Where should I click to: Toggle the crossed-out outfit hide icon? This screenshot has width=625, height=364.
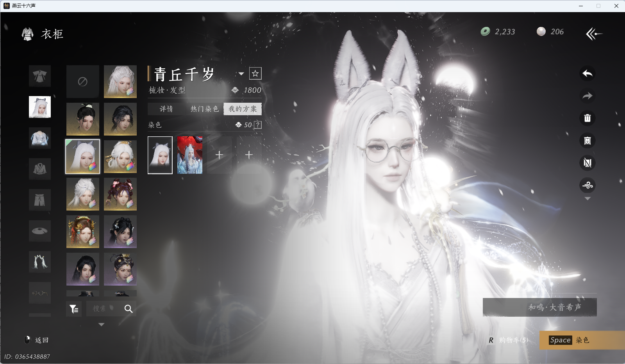pyautogui.click(x=587, y=163)
